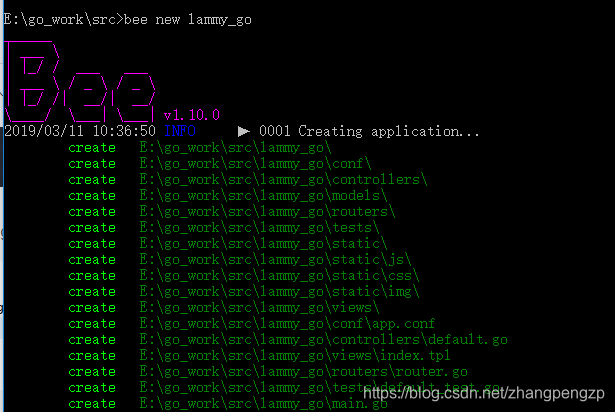Select path ending lammy_go\tests\
The width and height of the screenshot is (615, 412).
pyautogui.click(x=260, y=228)
